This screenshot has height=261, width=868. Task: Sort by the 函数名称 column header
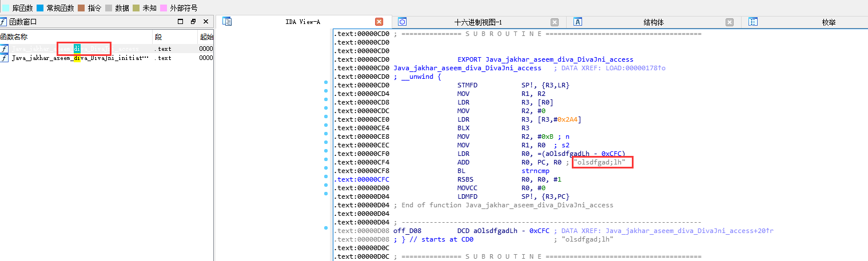(75, 37)
